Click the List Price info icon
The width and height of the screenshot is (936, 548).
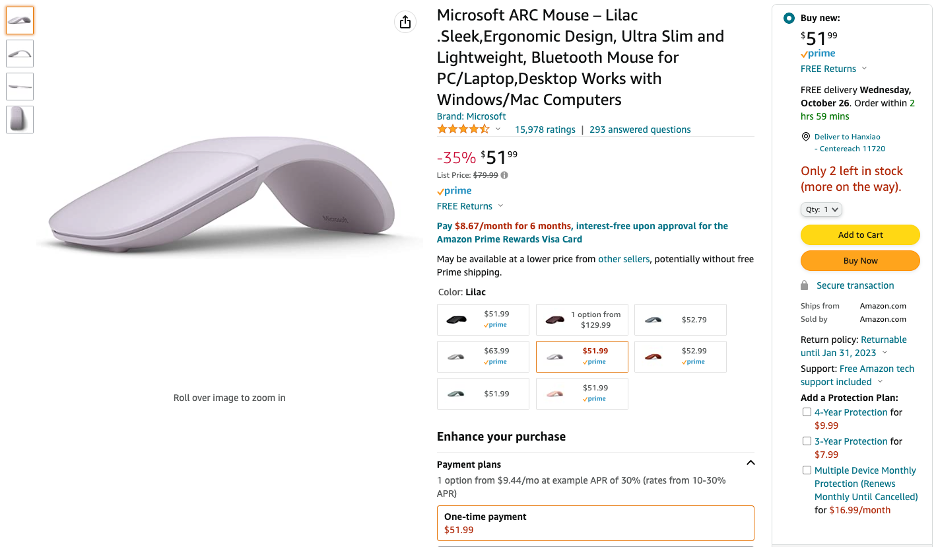coord(504,175)
